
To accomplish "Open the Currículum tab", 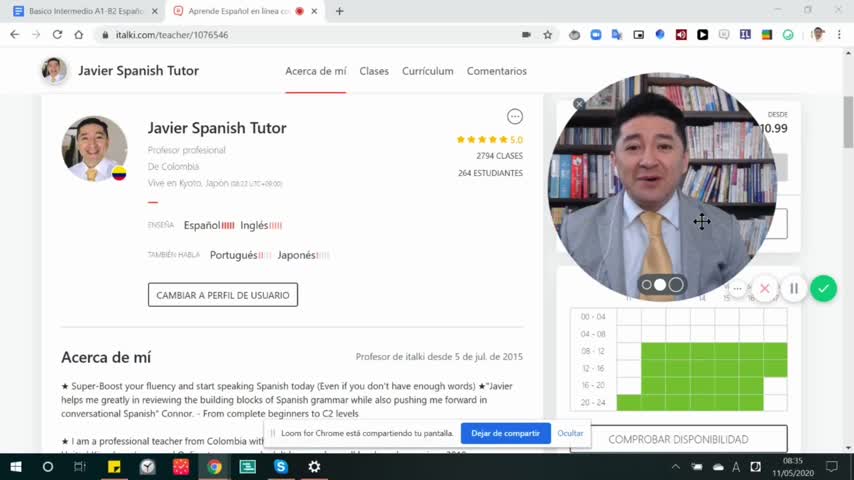I will (428, 71).
